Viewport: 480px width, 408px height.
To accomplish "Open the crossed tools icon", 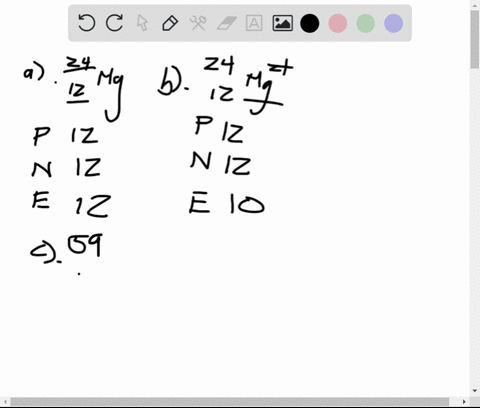I will coord(198,23).
